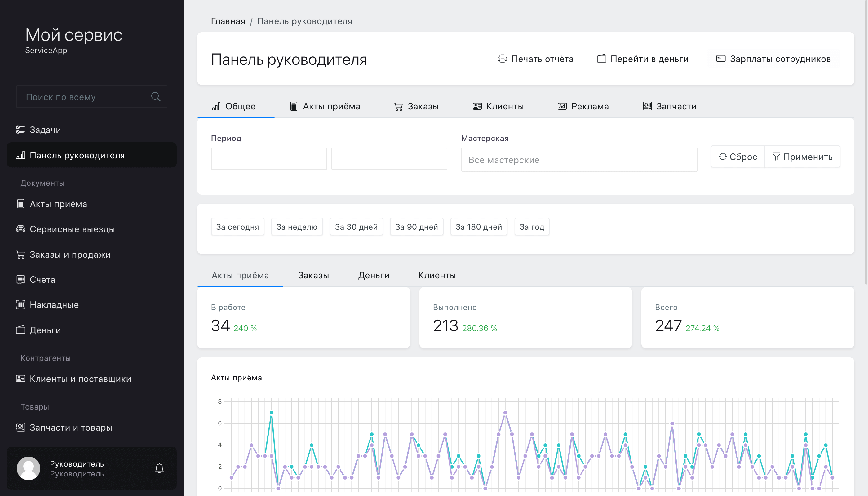Click the parts icon on Запчасти tab
Screen dimensions: 868x496
[x=647, y=106]
